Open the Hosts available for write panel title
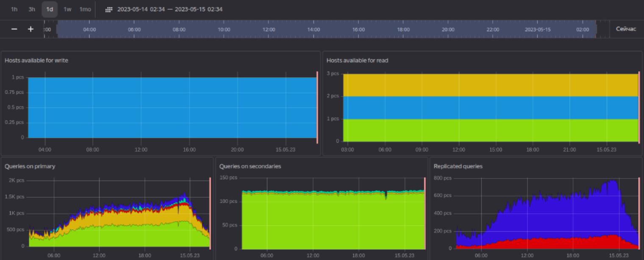Image resolution: width=644 pixels, height=260 pixels. (x=36, y=61)
